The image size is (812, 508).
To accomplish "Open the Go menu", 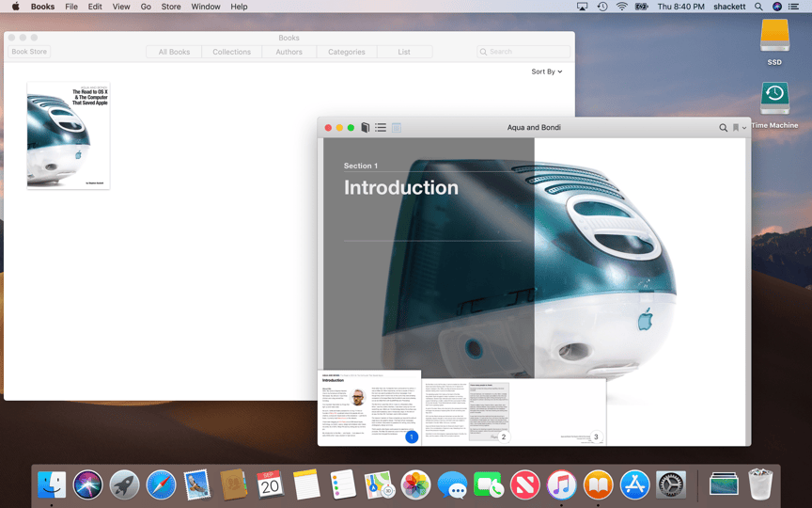I will [x=146, y=7].
